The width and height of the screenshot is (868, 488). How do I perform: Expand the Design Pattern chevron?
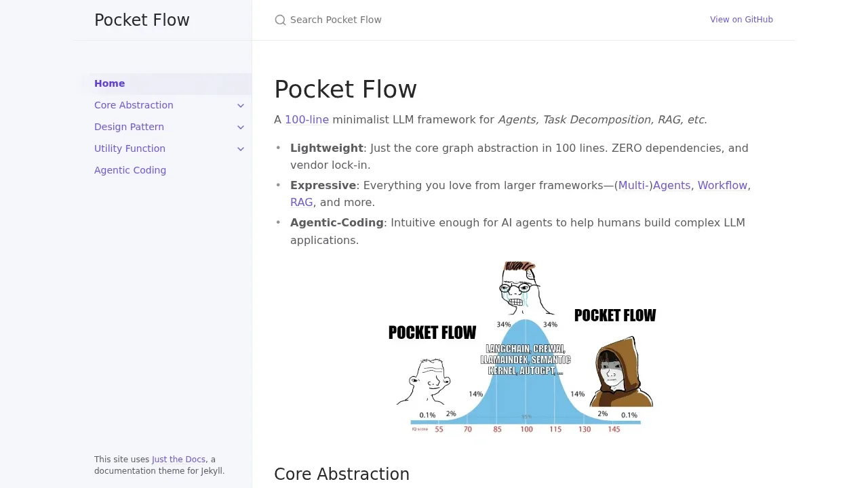coord(241,127)
